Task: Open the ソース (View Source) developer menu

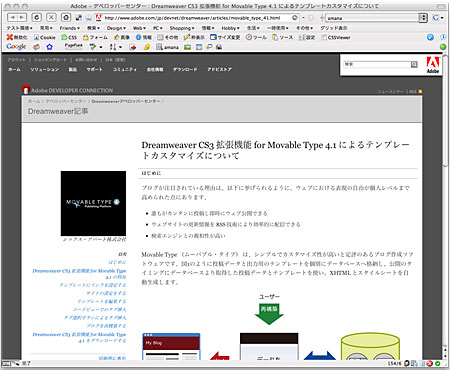Action: coord(282,37)
